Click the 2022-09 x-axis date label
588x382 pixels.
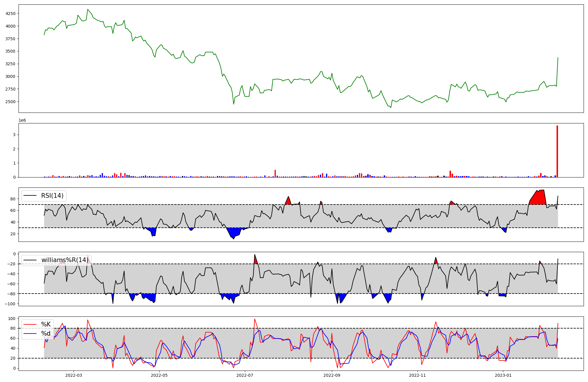tap(332, 375)
